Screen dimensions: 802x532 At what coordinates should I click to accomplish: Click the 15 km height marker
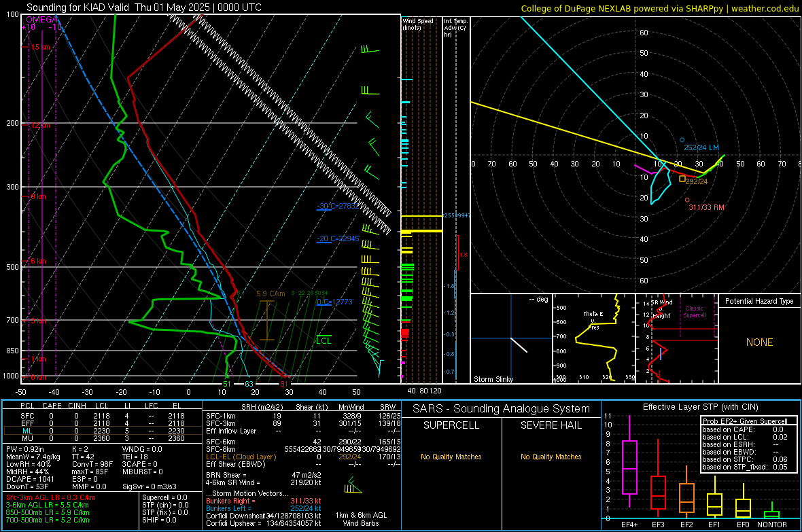(x=40, y=47)
